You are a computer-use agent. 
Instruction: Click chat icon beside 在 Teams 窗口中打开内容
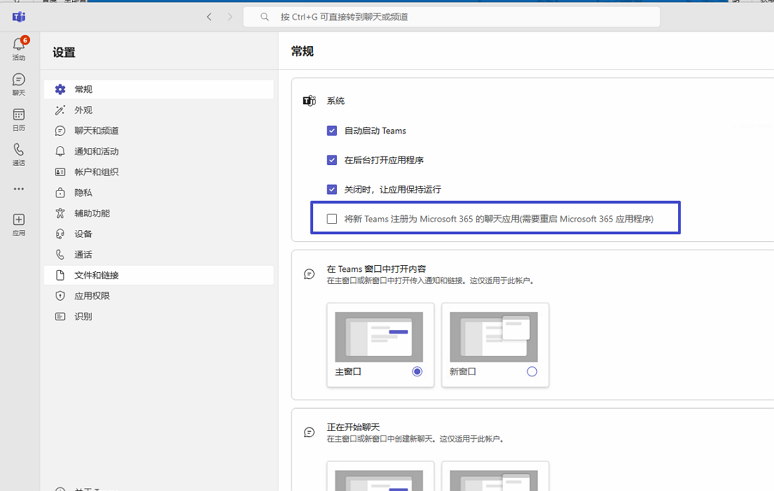tap(309, 274)
